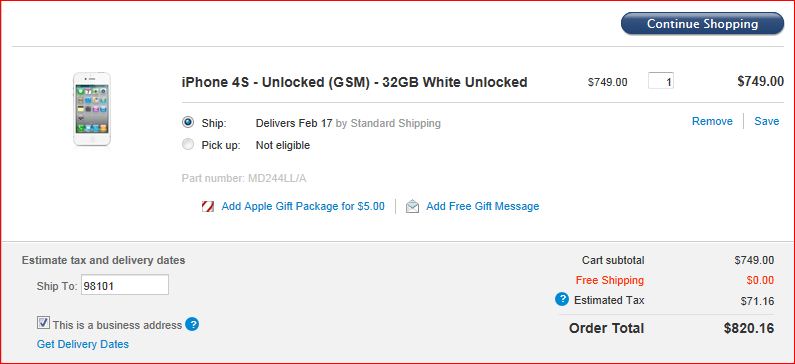
Task: Open the Estimated Tax help icon
Action: (562, 300)
